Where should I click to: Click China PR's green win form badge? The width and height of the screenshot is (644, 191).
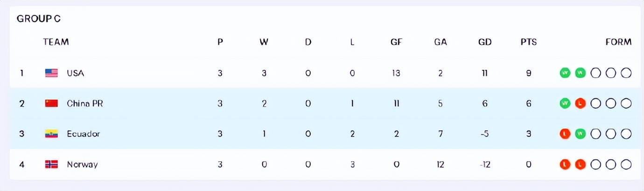(565, 103)
